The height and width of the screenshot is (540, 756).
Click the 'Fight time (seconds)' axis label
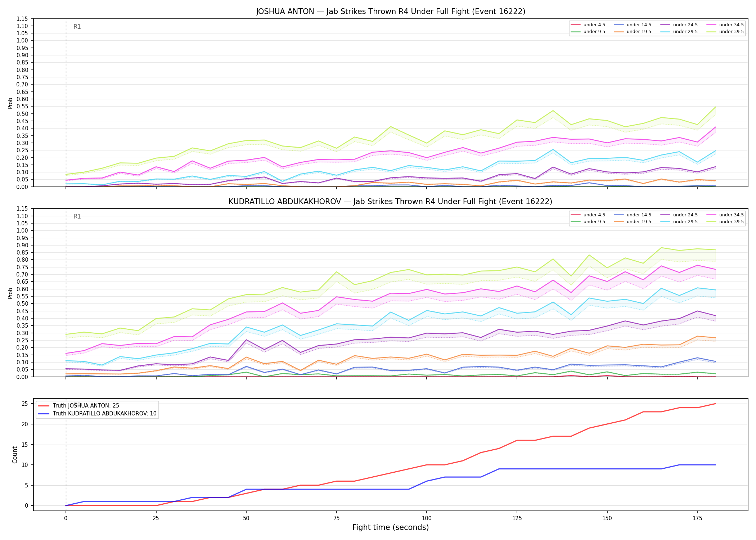[x=391, y=528]
